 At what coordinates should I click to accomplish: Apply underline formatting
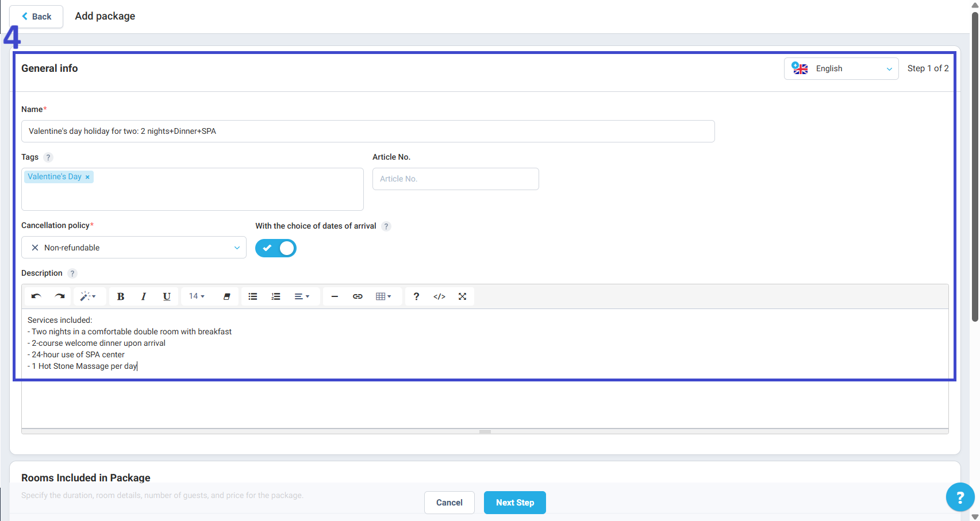(x=167, y=296)
